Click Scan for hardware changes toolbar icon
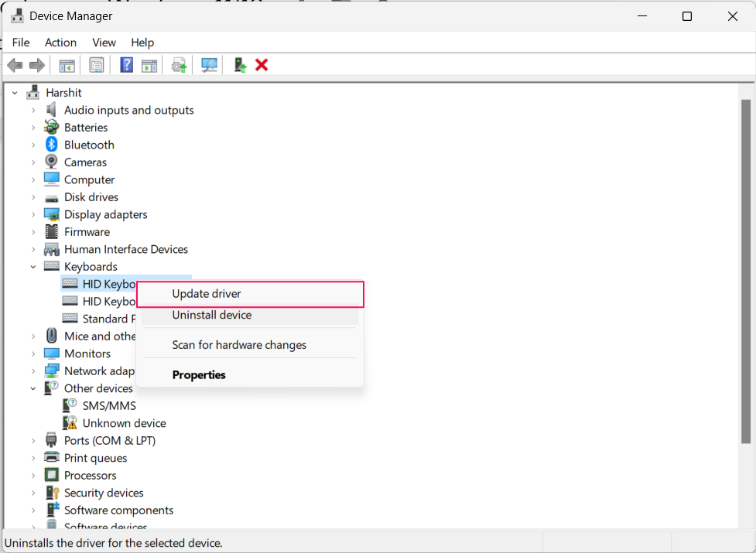Image resolution: width=756 pixels, height=553 pixels. coord(209,65)
